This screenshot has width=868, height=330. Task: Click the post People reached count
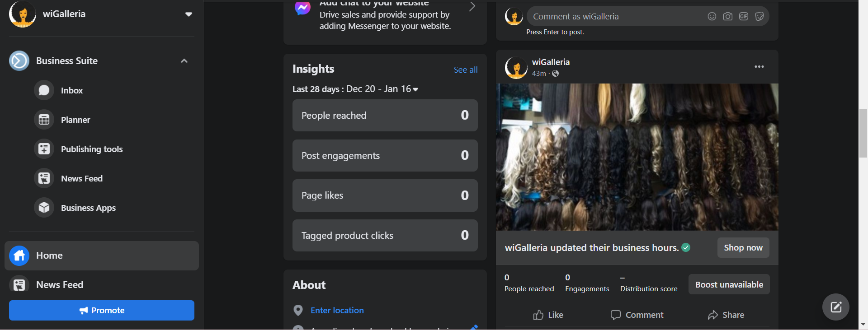[529, 284]
